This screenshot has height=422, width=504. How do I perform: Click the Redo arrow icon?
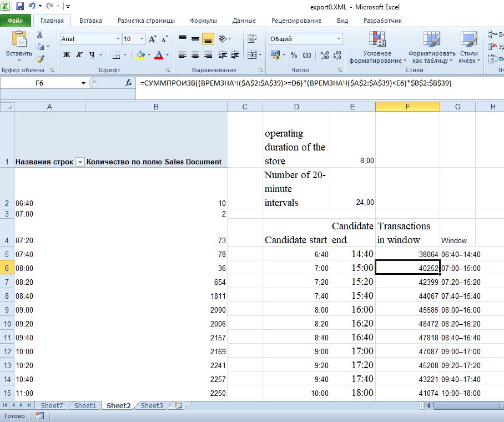(x=49, y=6)
